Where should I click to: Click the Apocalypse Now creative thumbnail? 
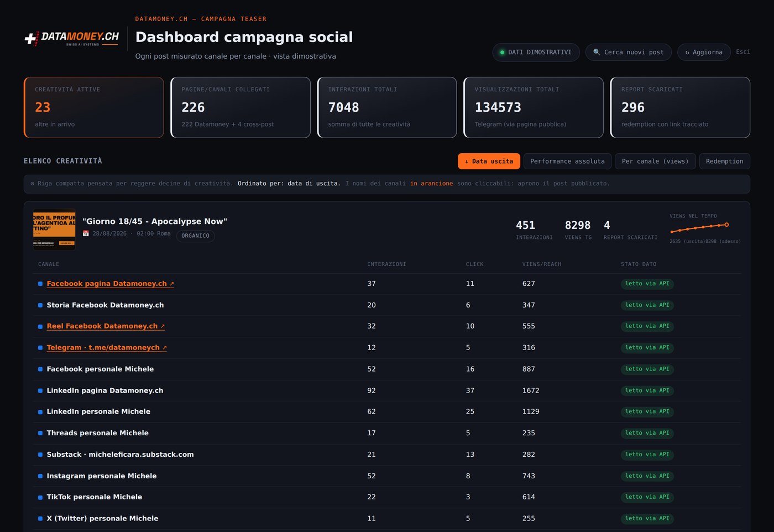(54, 230)
